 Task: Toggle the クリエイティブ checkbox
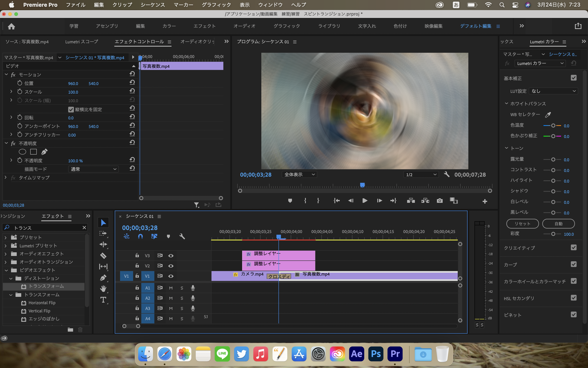click(x=574, y=248)
